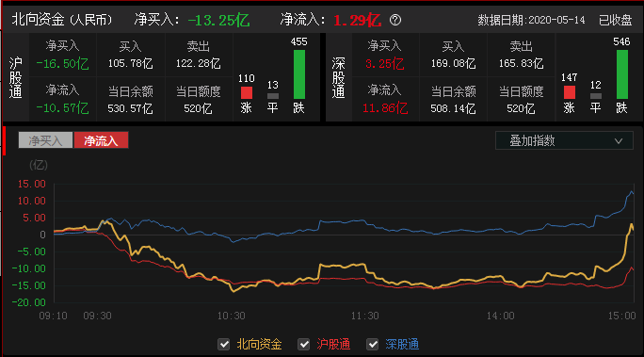Click the red indicator strip beside tabs
This screenshot has width=644, height=357.
pos(4,141)
